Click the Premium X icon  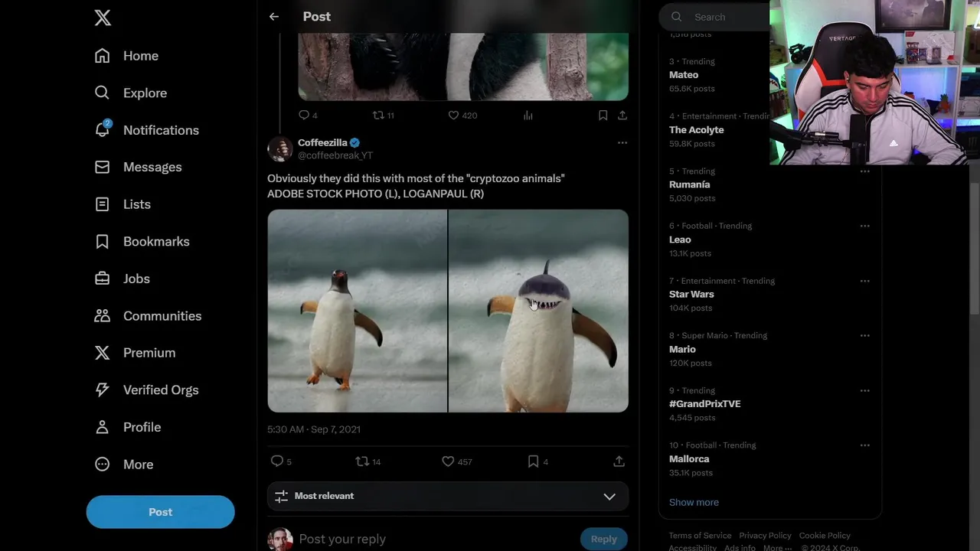tap(102, 353)
